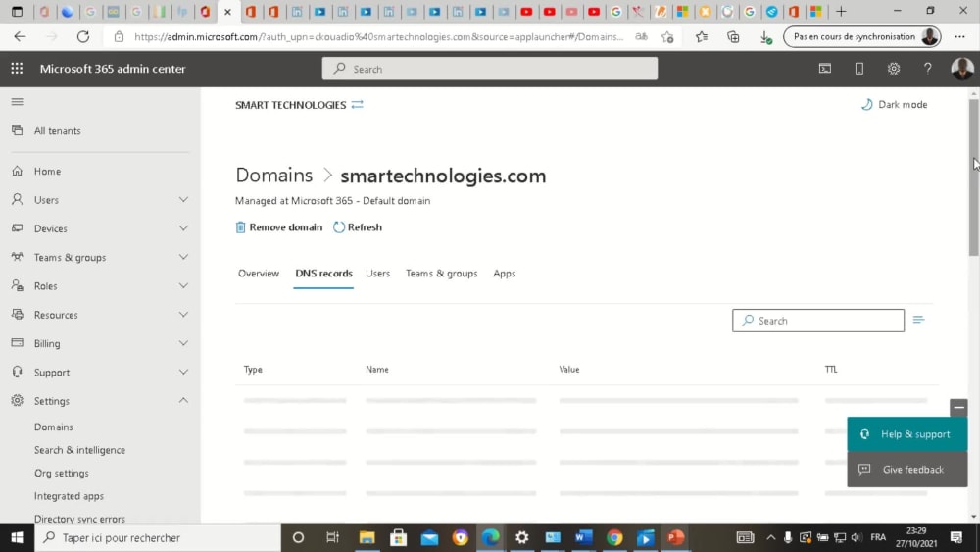The image size is (980, 552).
Task: Open Domains under Settings
Action: tap(53, 427)
